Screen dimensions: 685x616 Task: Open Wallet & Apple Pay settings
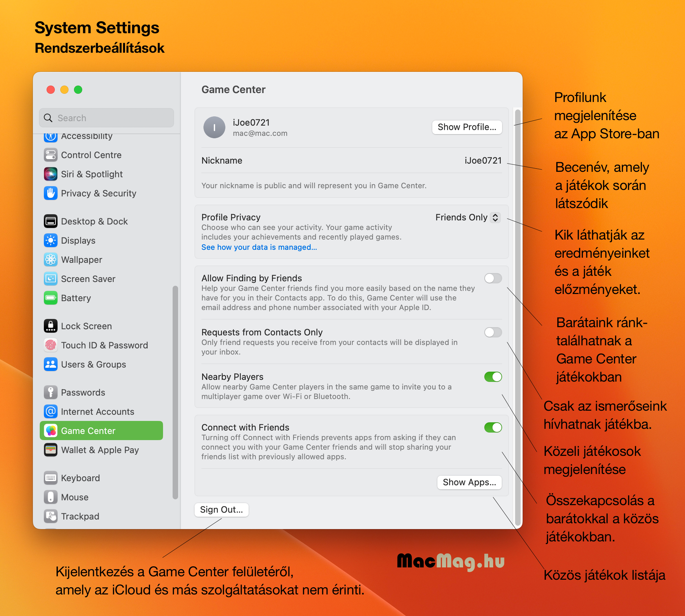tap(101, 450)
